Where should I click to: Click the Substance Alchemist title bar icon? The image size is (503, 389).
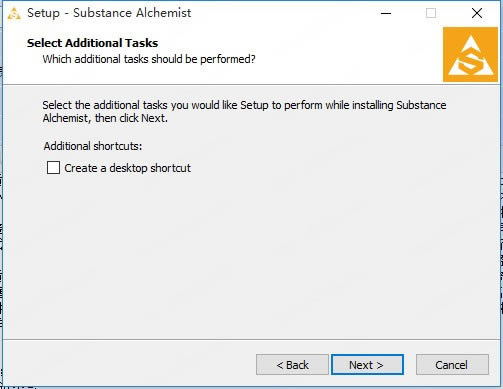click(14, 13)
